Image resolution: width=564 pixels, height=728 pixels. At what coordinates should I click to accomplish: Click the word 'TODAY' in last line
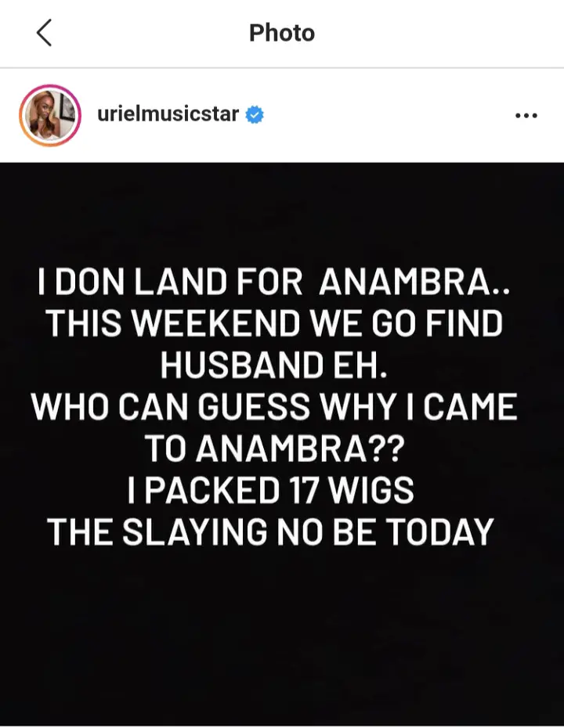click(440, 532)
